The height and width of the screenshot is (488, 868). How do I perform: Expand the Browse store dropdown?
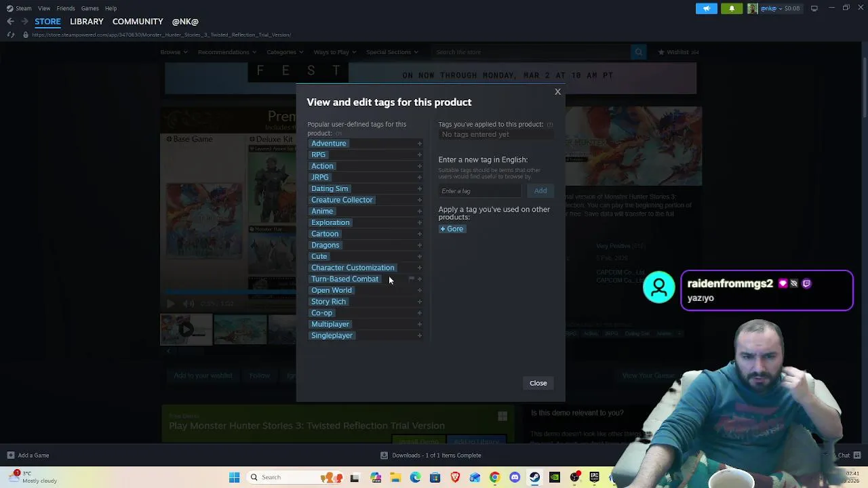pos(174,52)
